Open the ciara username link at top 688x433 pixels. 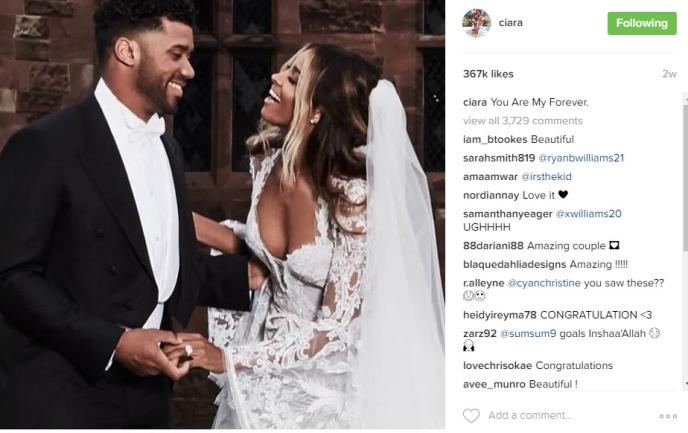point(510,23)
